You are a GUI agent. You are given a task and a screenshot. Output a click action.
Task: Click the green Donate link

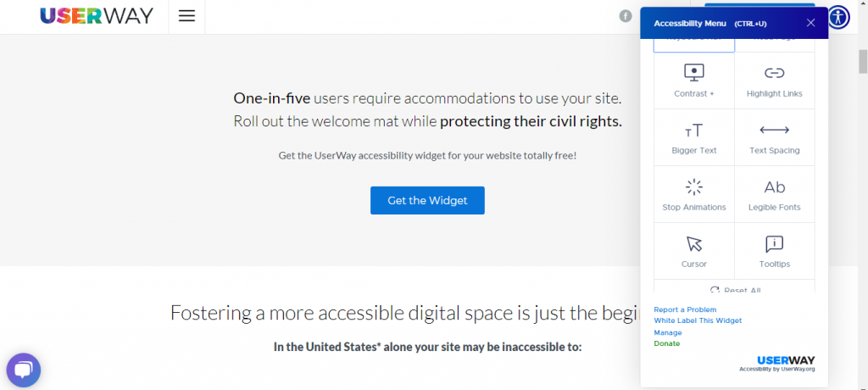click(x=666, y=343)
